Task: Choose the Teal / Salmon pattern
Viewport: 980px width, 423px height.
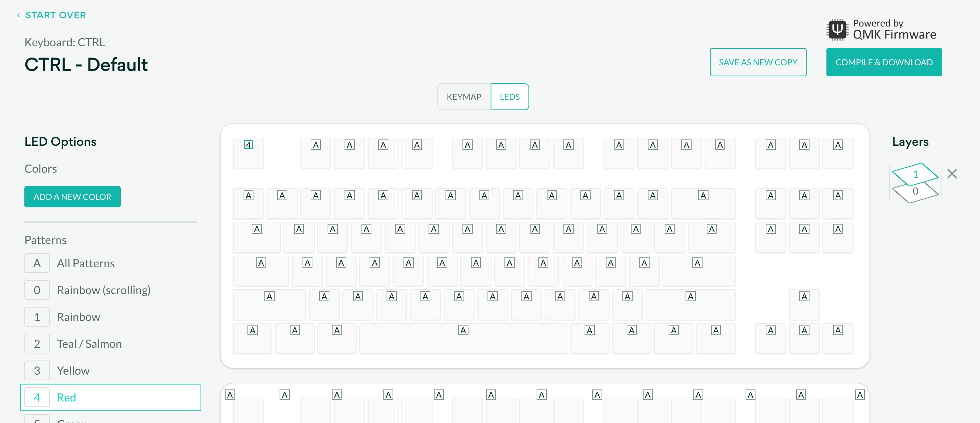Action: tap(89, 344)
